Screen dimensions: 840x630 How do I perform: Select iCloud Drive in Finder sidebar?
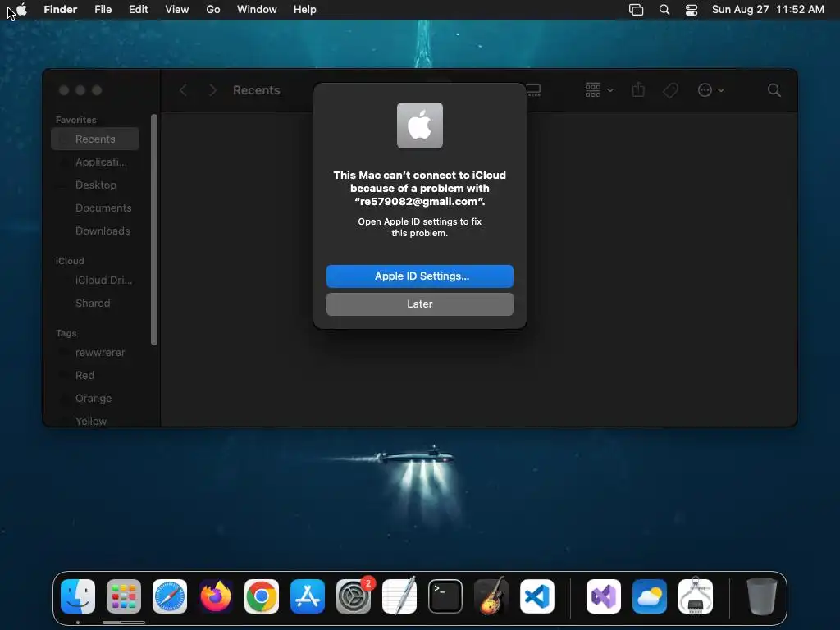click(x=95, y=281)
